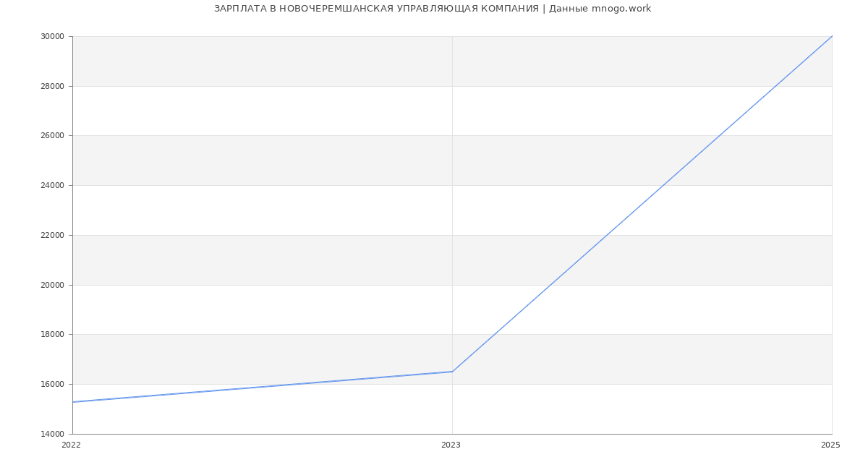Select the 2025 x-axis label
The image size is (868, 470).
pyautogui.click(x=830, y=445)
